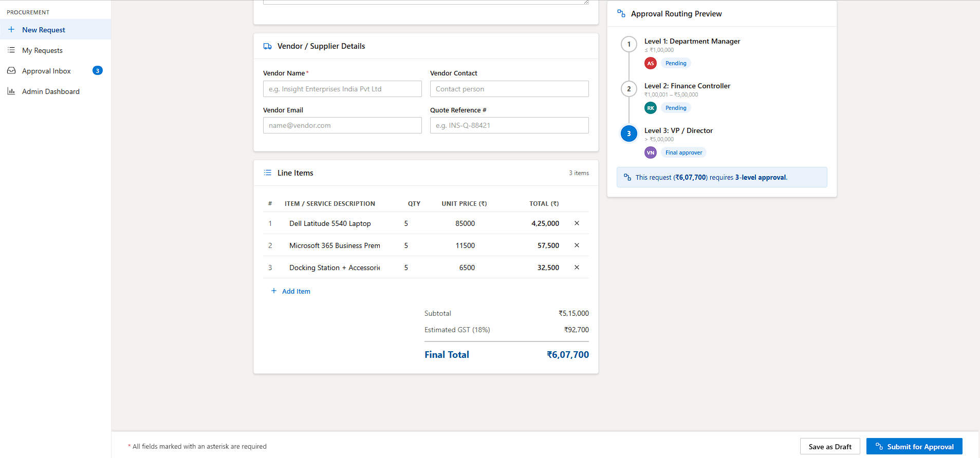The width and height of the screenshot is (980, 458).
Task: Click the Final approver tag
Action: (x=683, y=152)
